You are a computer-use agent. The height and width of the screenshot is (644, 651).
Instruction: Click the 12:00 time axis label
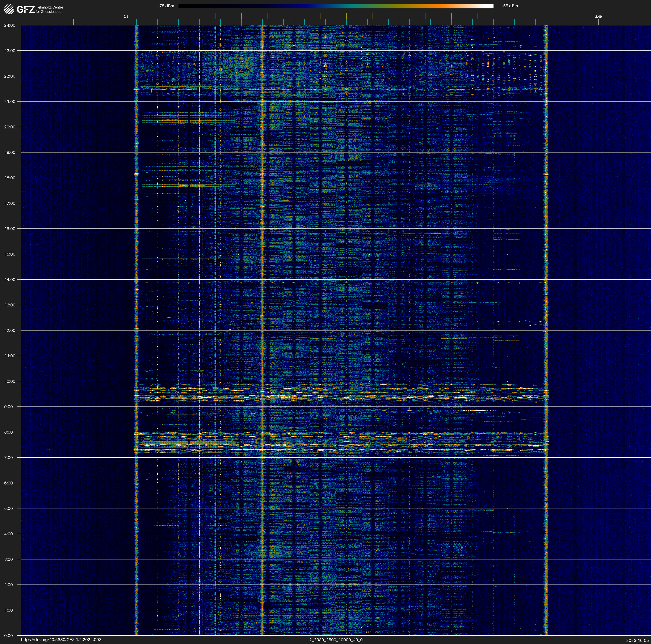[10, 330]
